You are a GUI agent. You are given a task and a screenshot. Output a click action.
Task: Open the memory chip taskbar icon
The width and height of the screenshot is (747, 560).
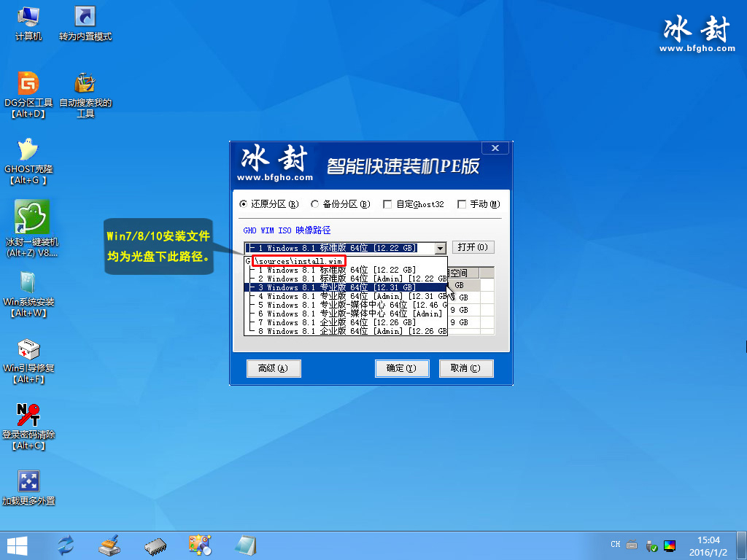coord(155,546)
